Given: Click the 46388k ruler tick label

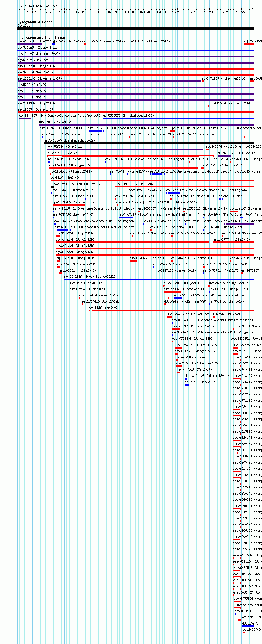Looking at the screenshot, I should point(128,12).
